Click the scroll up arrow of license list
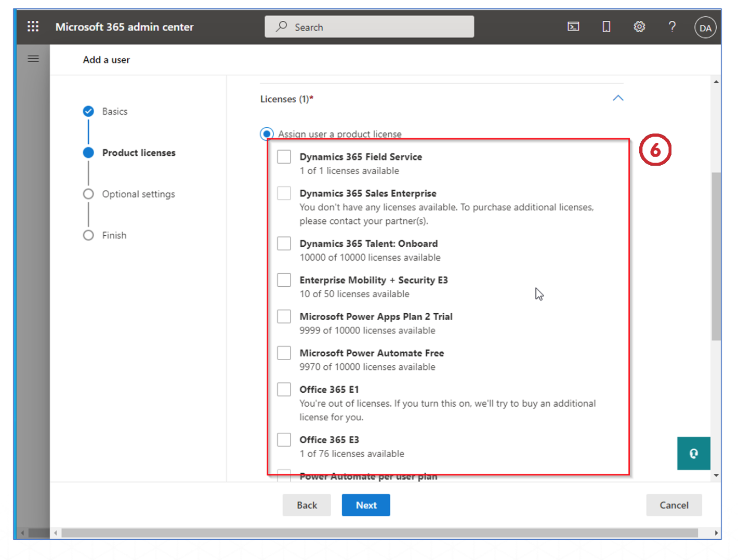Screen dimensions: 738x560 pyautogui.click(x=716, y=82)
